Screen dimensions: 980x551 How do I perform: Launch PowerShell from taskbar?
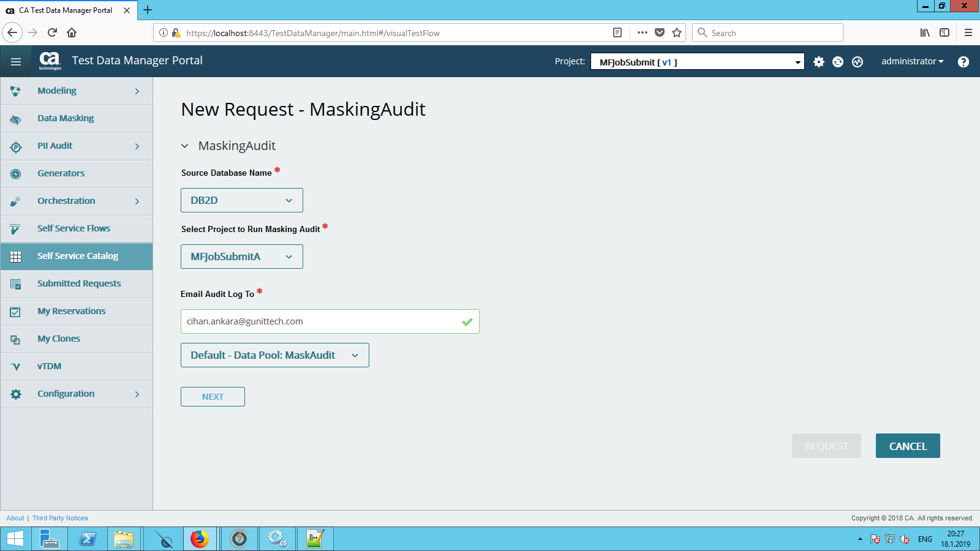click(88, 539)
